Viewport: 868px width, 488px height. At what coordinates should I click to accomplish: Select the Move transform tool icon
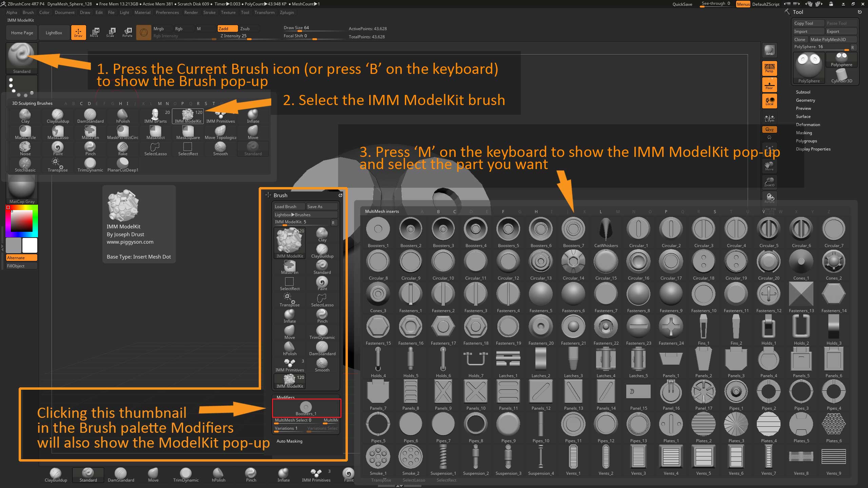click(x=94, y=32)
